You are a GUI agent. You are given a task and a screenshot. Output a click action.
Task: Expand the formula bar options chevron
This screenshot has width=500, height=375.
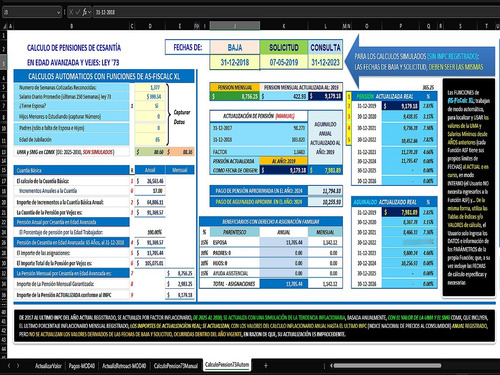tap(90, 12)
